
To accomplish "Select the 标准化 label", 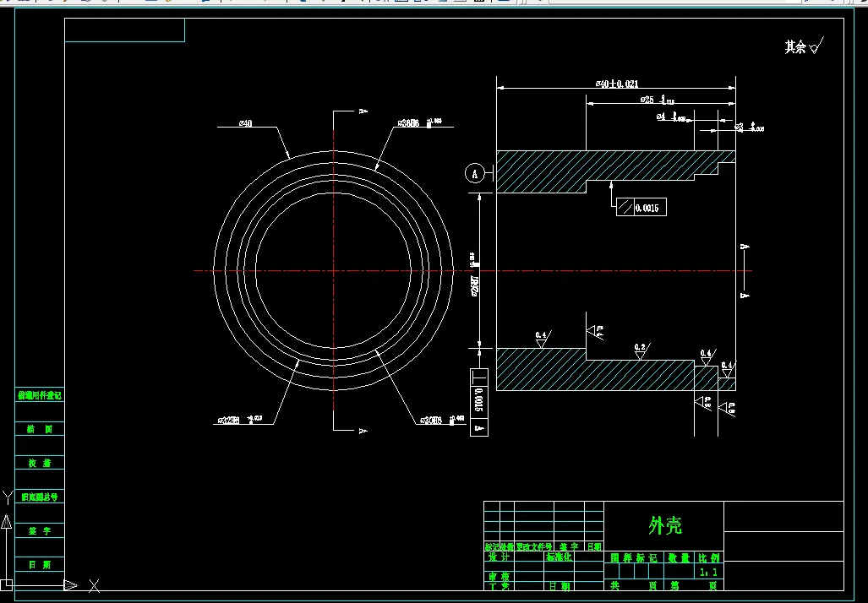I will [x=560, y=557].
